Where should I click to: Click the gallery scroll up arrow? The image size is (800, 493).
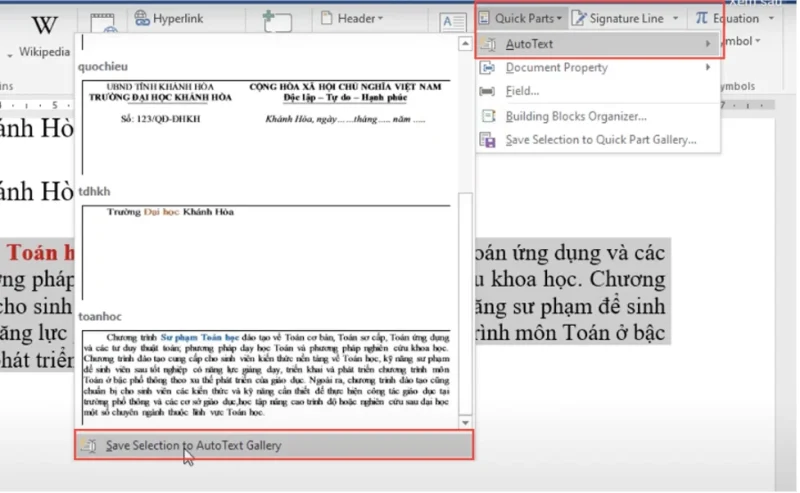[465, 44]
